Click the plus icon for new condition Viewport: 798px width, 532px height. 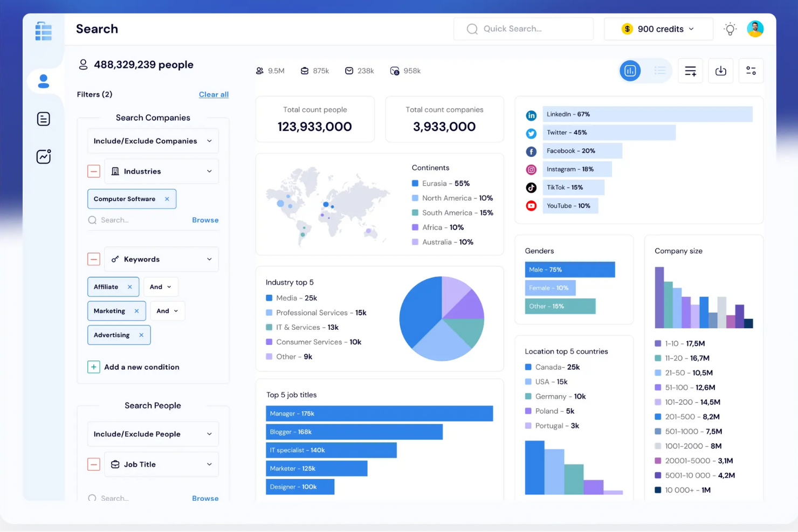pos(94,367)
